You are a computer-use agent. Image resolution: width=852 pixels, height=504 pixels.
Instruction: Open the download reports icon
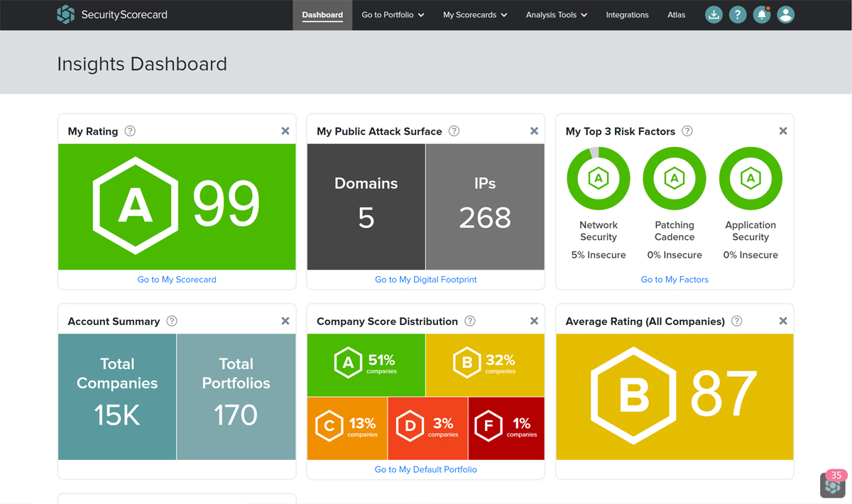point(714,14)
